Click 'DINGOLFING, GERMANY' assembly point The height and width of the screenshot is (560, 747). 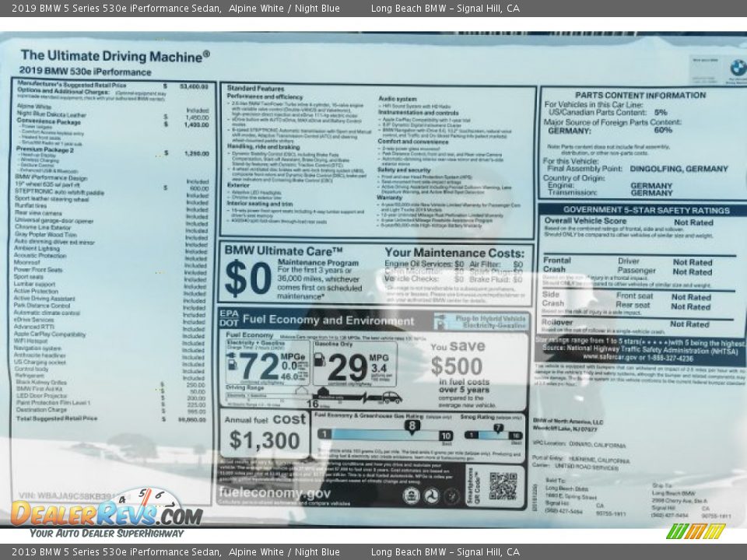[679, 169]
